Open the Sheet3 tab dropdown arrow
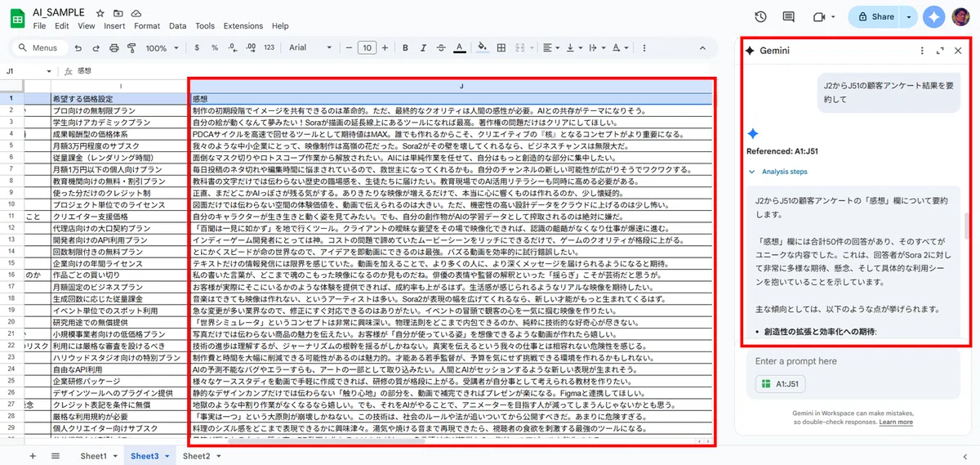 pyautogui.click(x=167, y=456)
